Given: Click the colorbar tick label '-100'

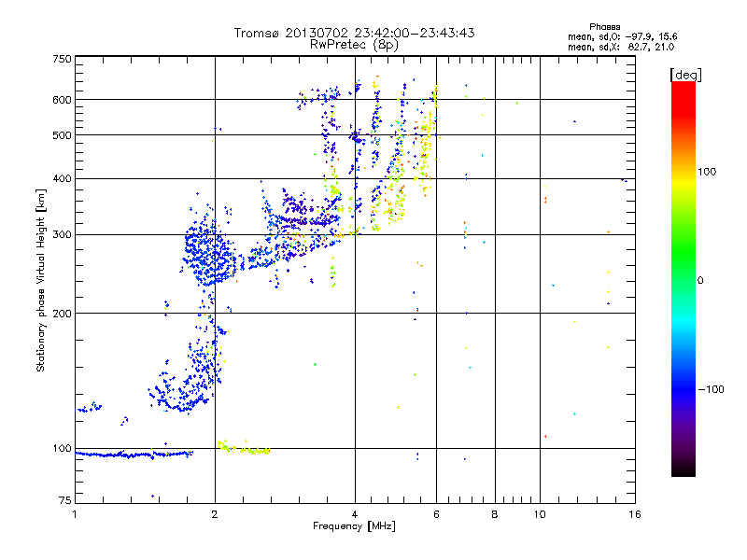Looking at the screenshot, I should click(711, 389).
